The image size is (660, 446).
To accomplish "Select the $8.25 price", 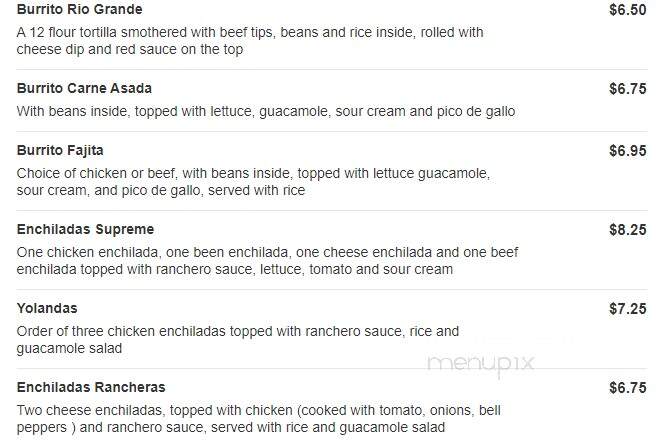I will click(628, 230).
